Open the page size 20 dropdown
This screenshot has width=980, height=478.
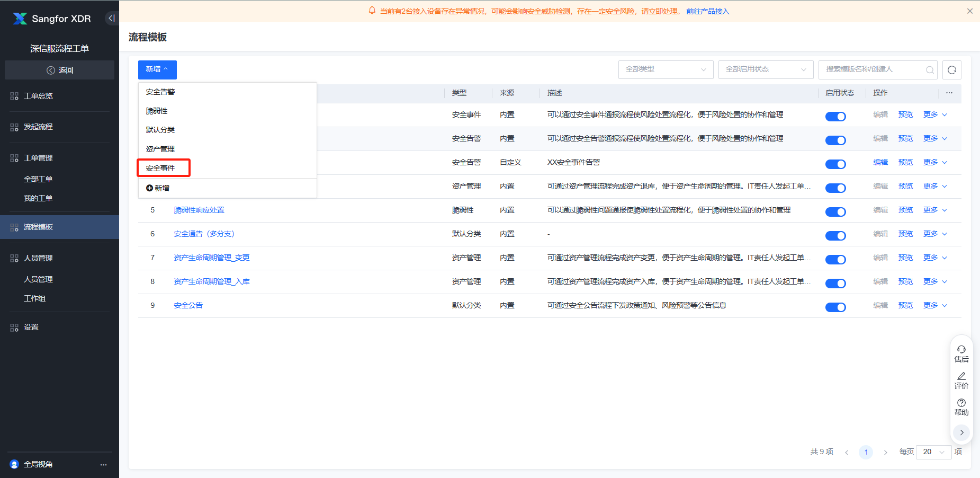pyautogui.click(x=933, y=452)
